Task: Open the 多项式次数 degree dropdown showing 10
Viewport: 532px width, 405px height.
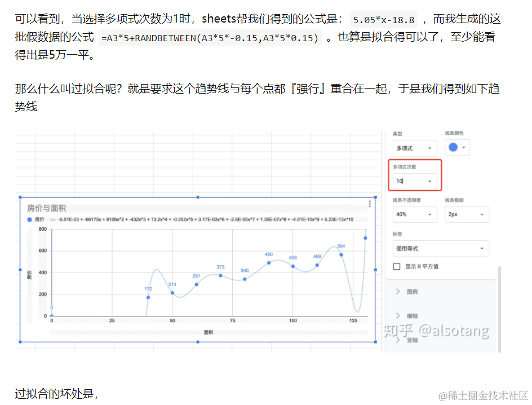Action: coord(415,181)
